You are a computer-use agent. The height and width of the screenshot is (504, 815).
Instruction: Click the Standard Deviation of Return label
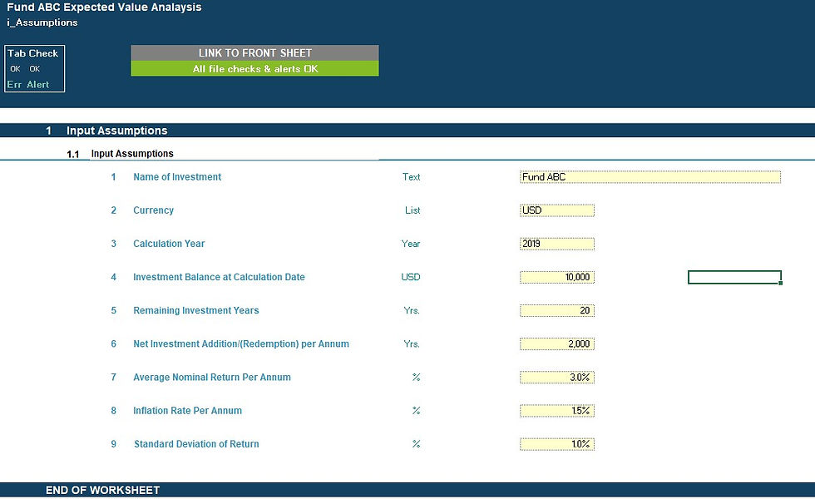(x=196, y=444)
